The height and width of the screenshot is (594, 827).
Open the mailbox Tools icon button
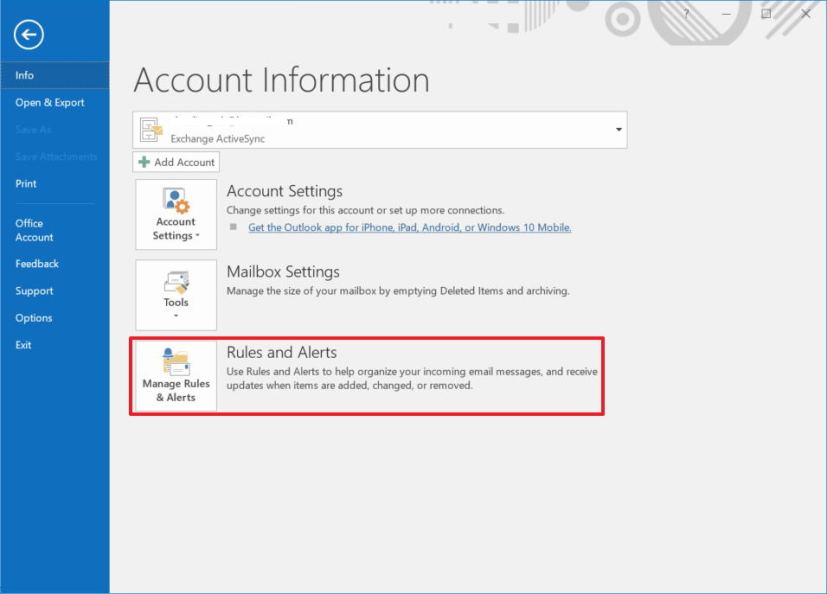(176, 295)
